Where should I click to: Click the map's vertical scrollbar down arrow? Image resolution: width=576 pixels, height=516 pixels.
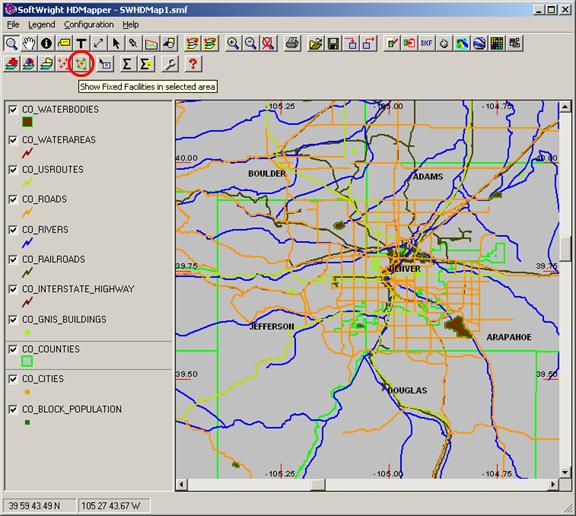click(565, 472)
